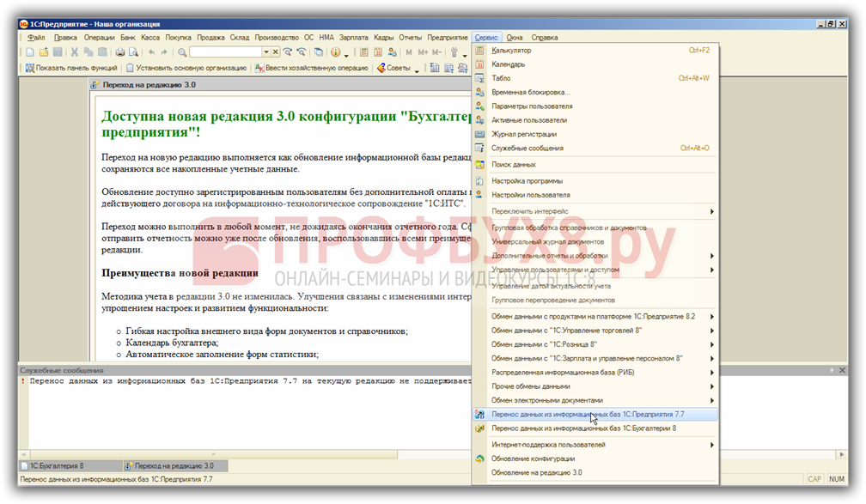Image resolution: width=866 pixels, height=504 pixels.
Task: Expand the Советы dropdown arrow
Action: 417,68
